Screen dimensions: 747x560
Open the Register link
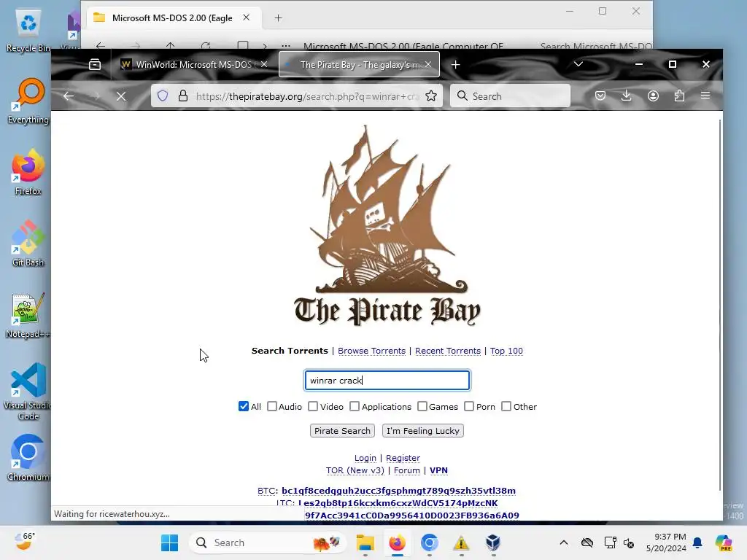click(403, 458)
